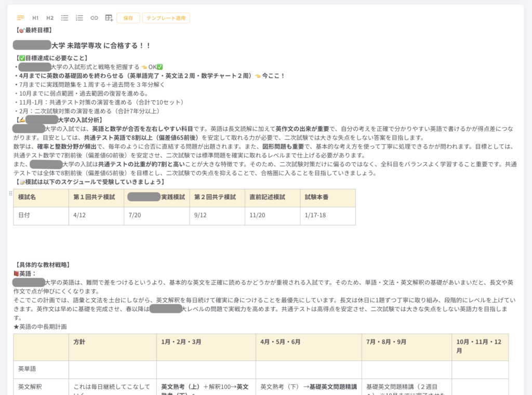The width and height of the screenshot is (532, 395).
Task: Place cursor in the 【最終目標】 heading
Action: (34, 31)
